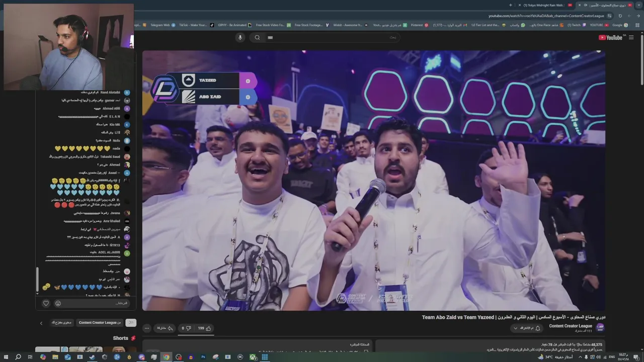Open the three-dots more actions menu
The width and height of the screenshot is (644, 362).
pyautogui.click(x=147, y=328)
